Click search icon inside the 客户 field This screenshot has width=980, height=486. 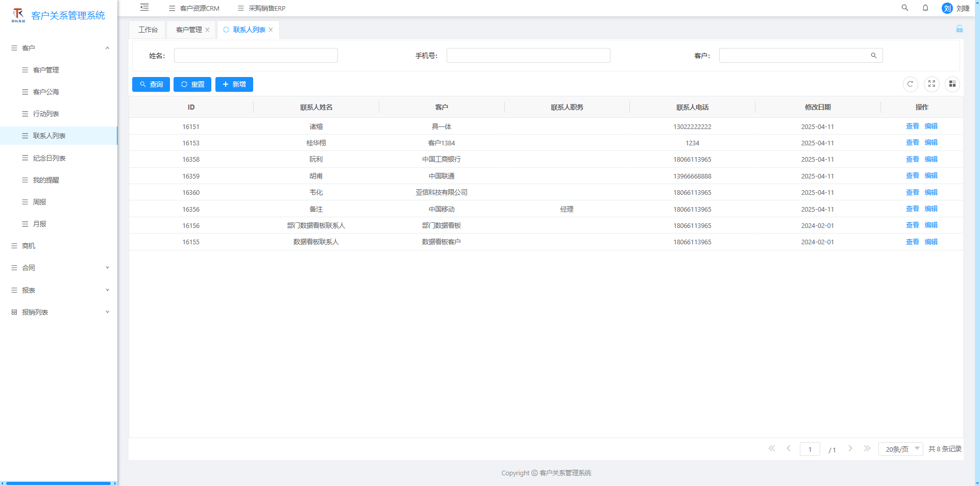tap(874, 56)
